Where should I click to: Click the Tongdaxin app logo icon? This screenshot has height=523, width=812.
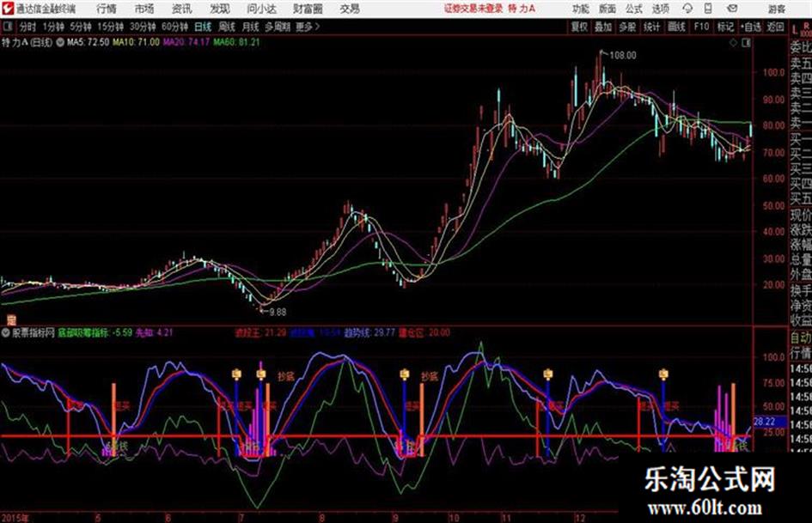click(7, 9)
